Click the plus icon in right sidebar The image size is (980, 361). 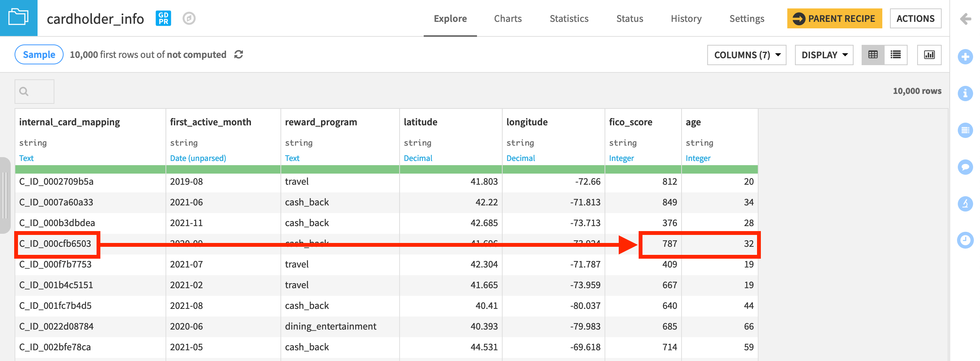(x=965, y=57)
